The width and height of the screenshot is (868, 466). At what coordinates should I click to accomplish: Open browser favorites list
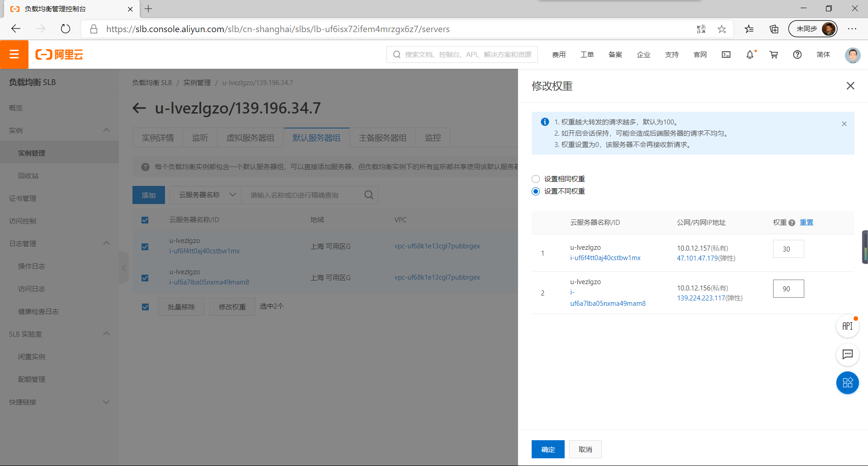coord(749,29)
